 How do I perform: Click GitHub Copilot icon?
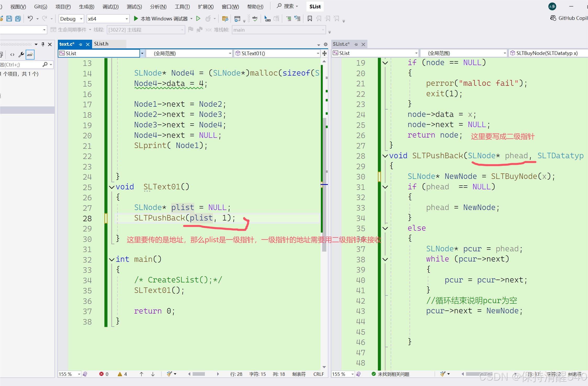click(x=553, y=18)
